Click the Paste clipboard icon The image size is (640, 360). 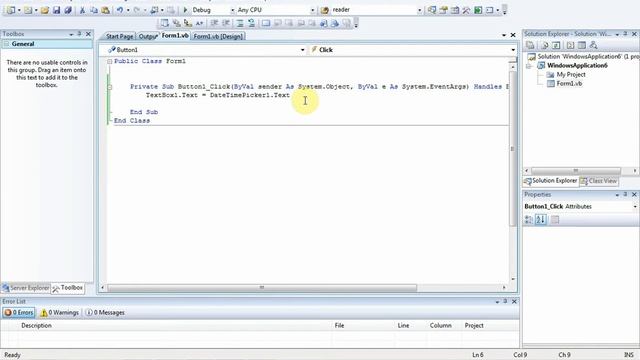(x=105, y=10)
